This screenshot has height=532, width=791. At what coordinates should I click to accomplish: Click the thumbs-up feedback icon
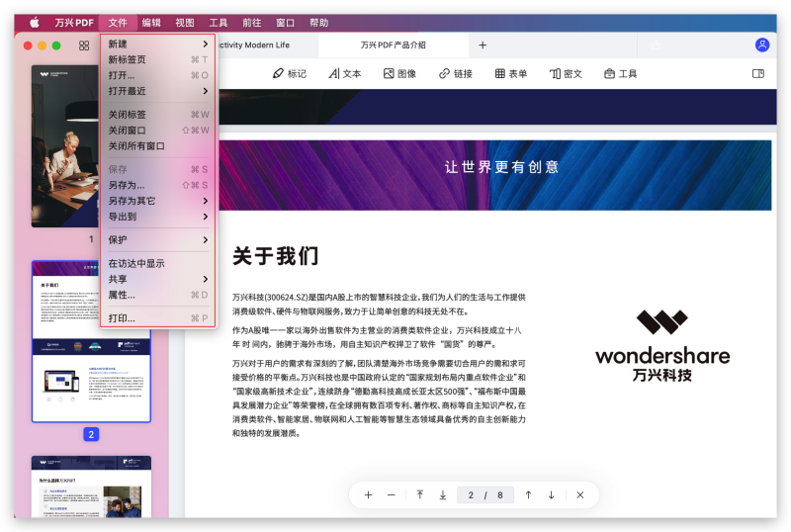click(656, 45)
